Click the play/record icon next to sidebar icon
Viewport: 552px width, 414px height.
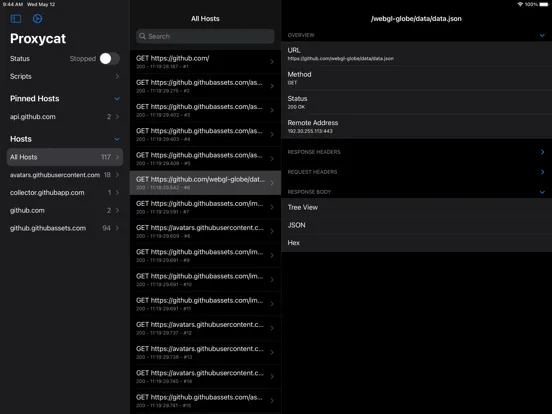click(37, 18)
